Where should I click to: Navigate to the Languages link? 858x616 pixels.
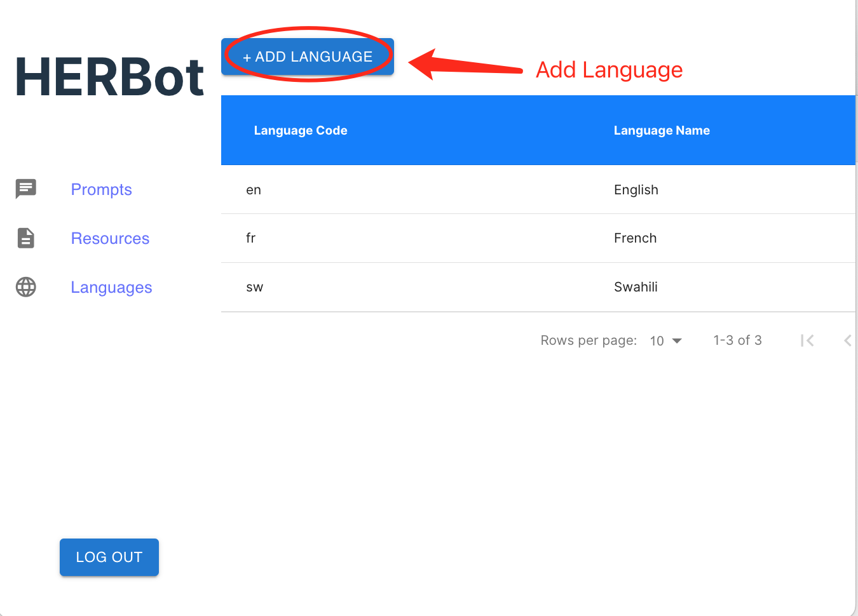coord(111,288)
